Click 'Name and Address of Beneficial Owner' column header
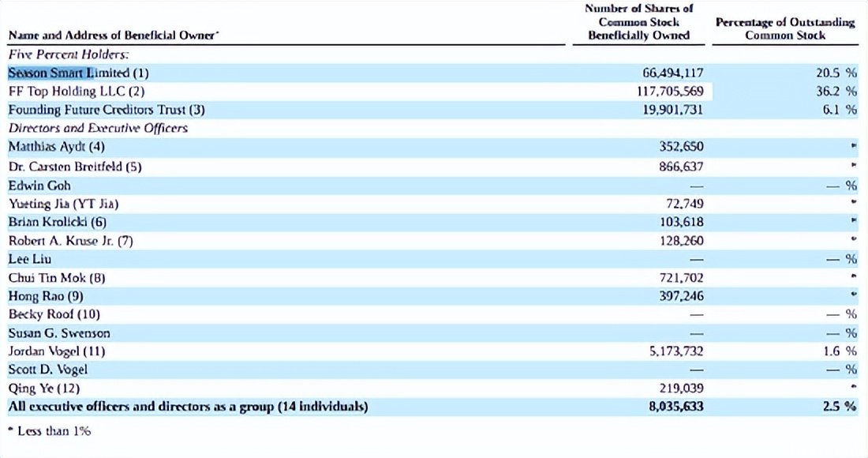 pos(114,36)
